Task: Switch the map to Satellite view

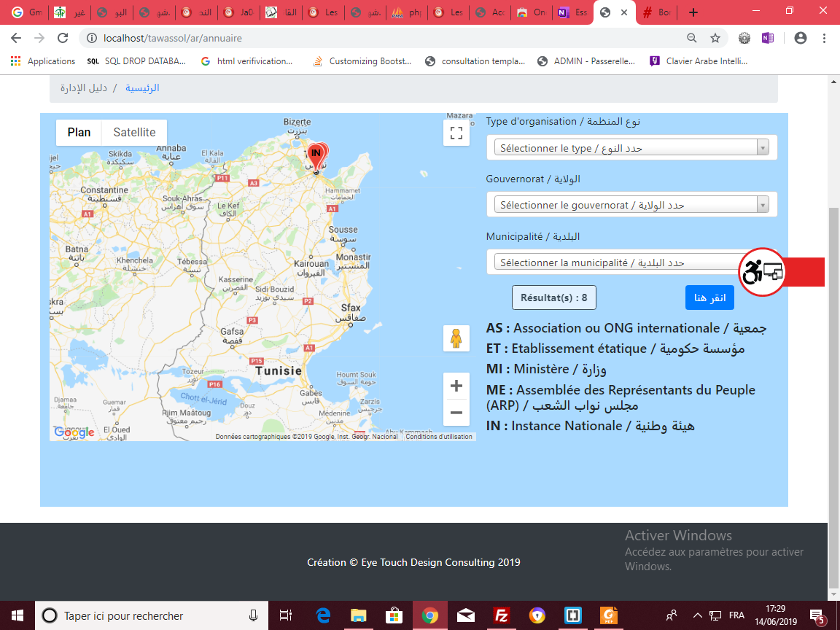Action: point(134,132)
